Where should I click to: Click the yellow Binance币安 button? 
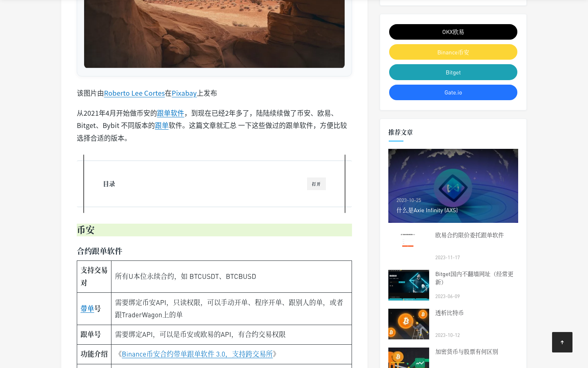453,52
